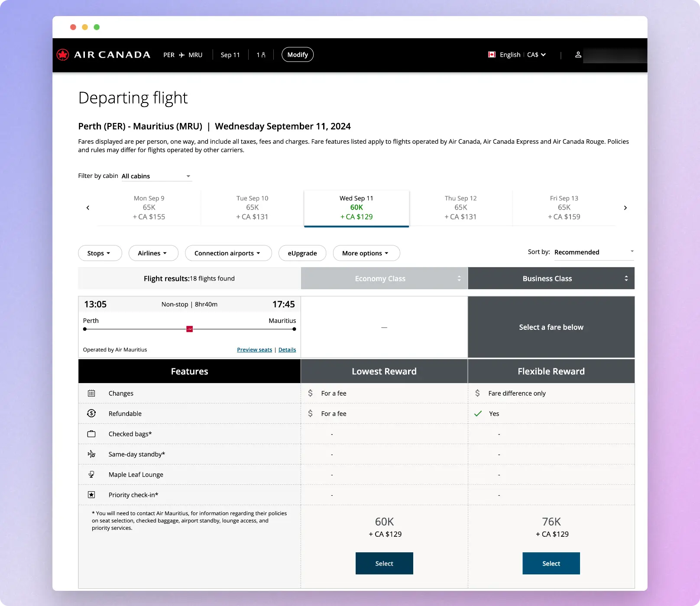700x606 pixels.
Task: Open the flight Details link
Action: click(287, 350)
